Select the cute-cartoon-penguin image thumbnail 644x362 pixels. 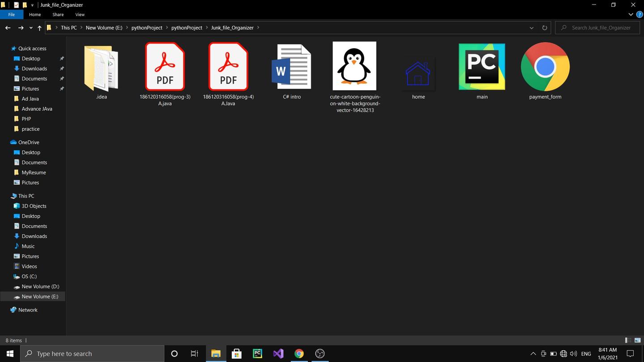pyautogui.click(x=355, y=66)
